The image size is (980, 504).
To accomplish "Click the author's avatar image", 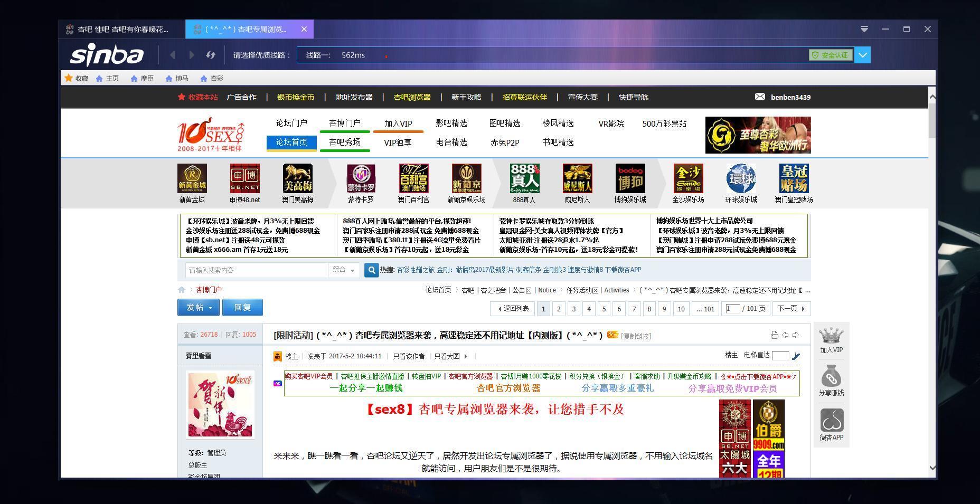I will pyautogui.click(x=220, y=405).
